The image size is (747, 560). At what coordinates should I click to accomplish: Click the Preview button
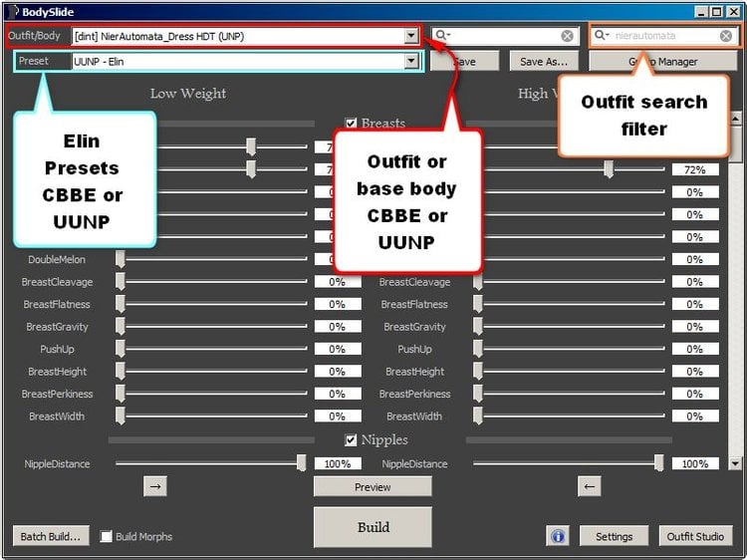[373, 487]
